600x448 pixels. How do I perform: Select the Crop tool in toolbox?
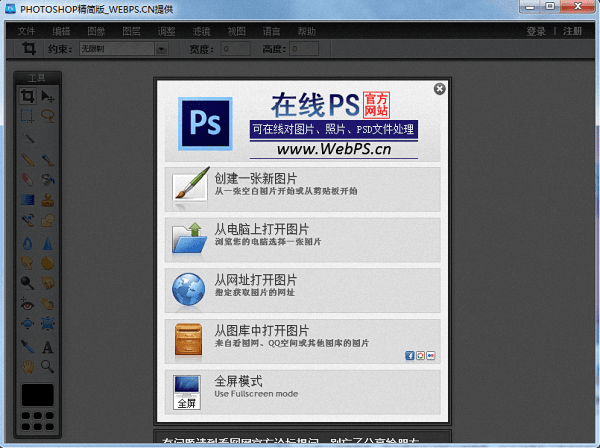pos(28,97)
